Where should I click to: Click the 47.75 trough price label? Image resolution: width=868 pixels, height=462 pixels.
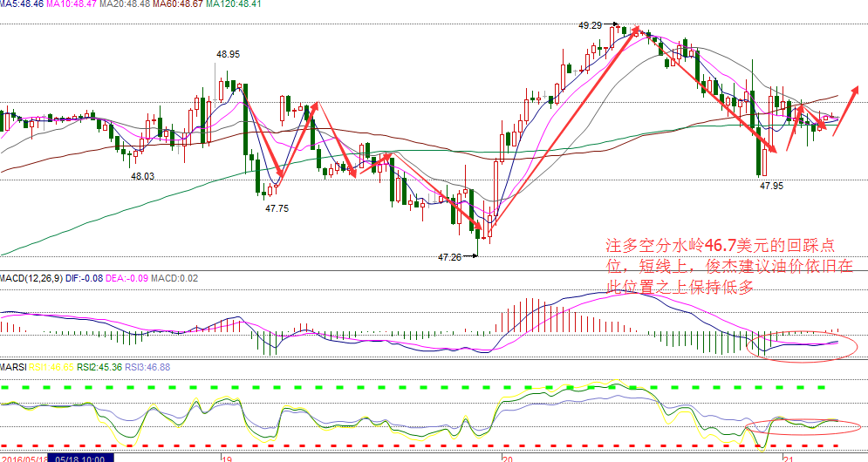(x=277, y=208)
